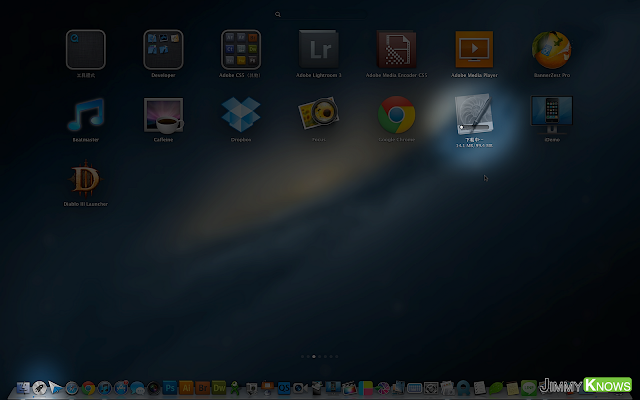Screen dimensions: 640x400
Task: Launch Adobe Bridge from the Dock
Action: 202,387
